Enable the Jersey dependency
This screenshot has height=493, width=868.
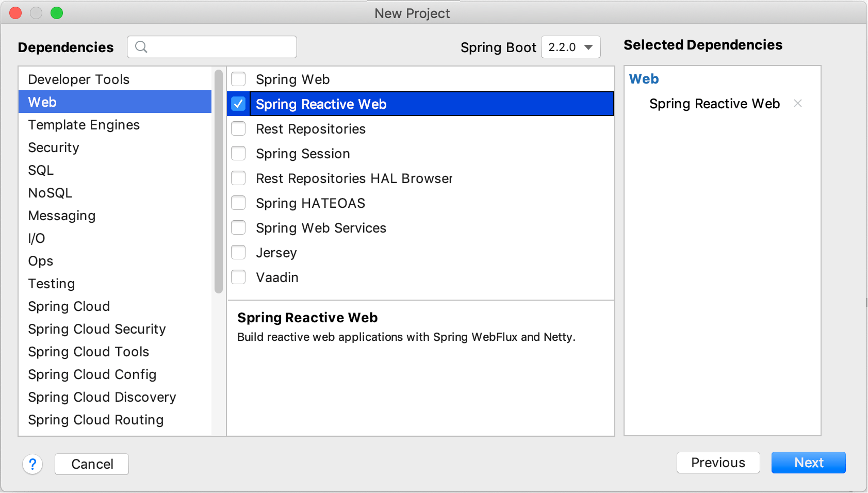click(x=238, y=252)
